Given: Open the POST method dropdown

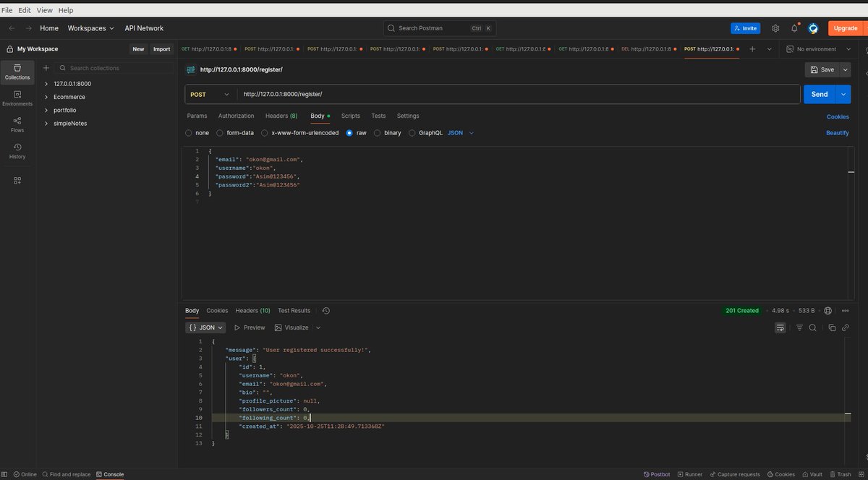Looking at the screenshot, I should [x=210, y=94].
